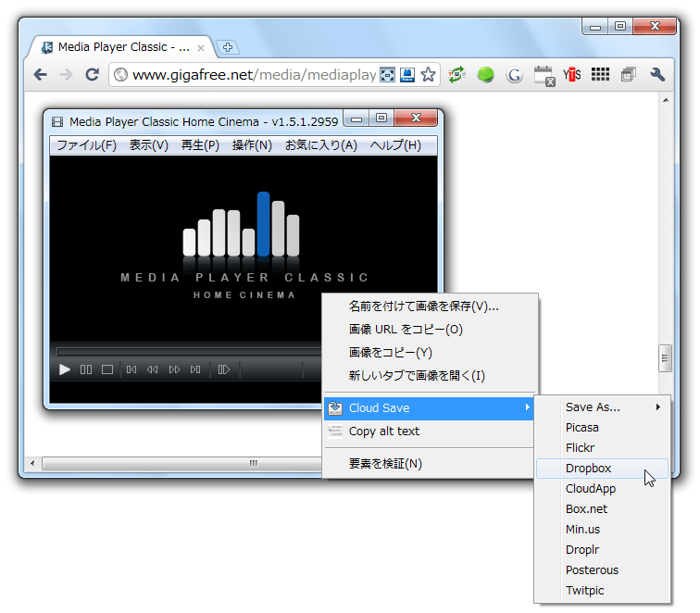The height and width of the screenshot is (613, 700).
Task: Click the stacked windows extension icon
Action: [629, 75]
